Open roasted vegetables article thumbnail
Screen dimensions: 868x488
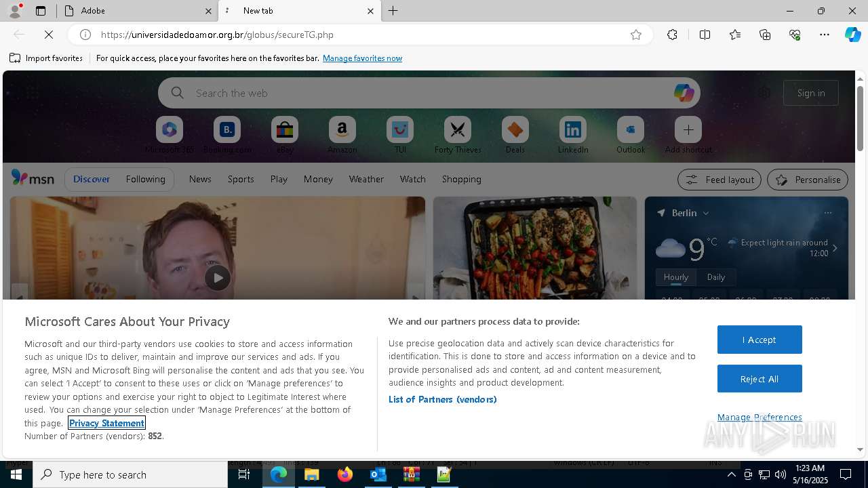tap(535, 248)
